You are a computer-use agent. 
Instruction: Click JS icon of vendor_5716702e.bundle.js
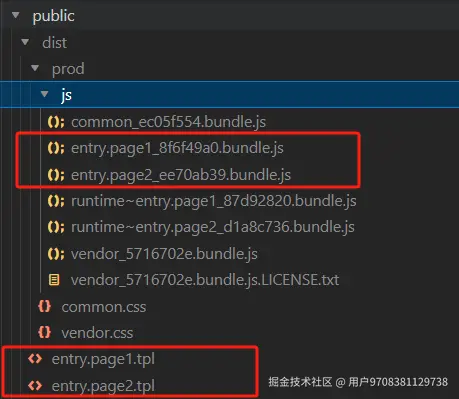pos(56,254)
